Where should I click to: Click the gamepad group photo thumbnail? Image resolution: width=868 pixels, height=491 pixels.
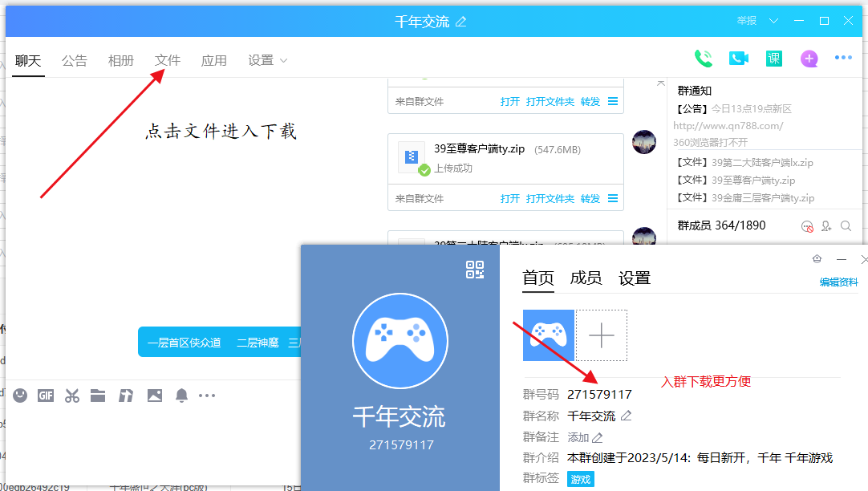pyautogui.click(x=549, y=335)
